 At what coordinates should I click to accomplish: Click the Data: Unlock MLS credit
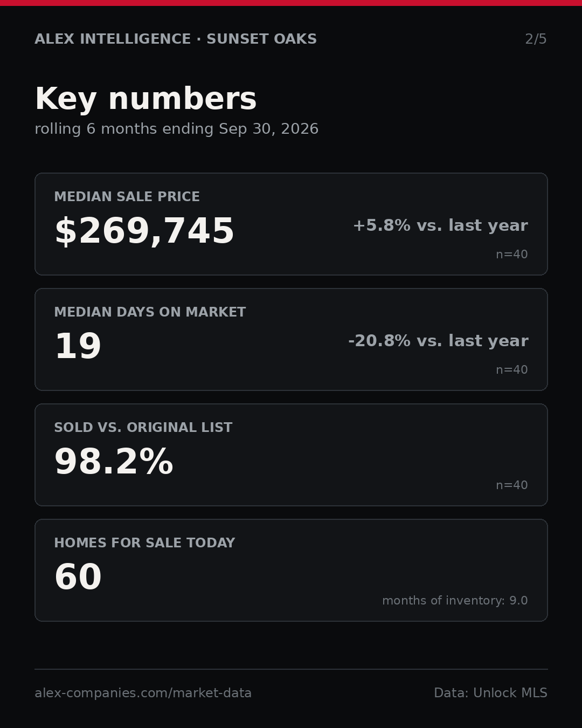point(490,693)
